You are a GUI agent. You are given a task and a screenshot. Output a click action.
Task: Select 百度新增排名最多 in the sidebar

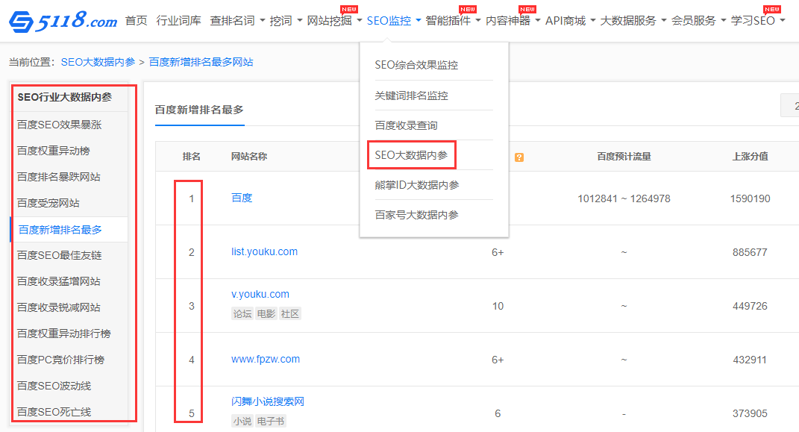(x=60, y=230)
